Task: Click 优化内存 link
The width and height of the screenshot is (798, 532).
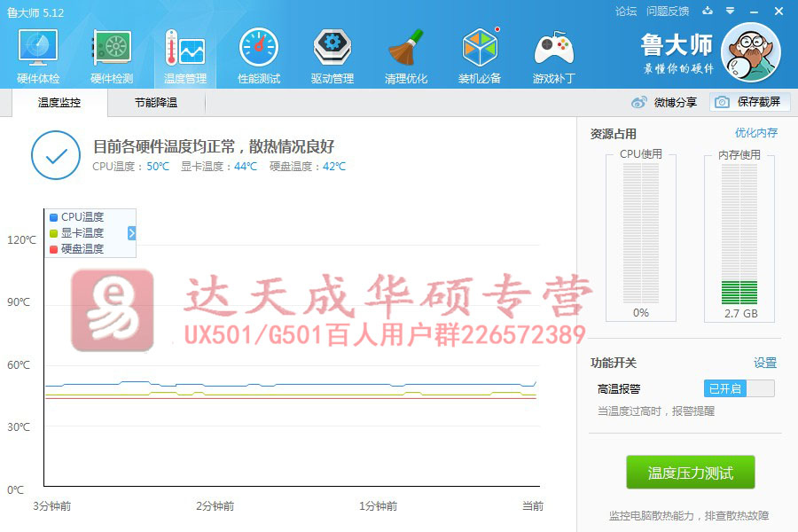Action: (x=756, y=133)
